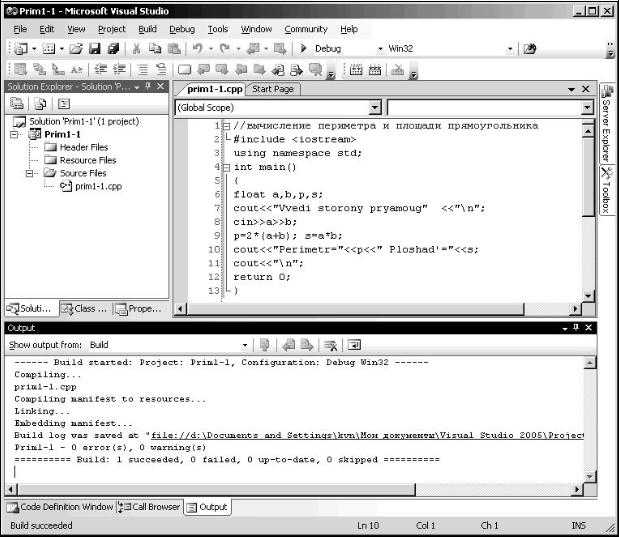Click the editor vertical scrollbar thumb

tap(588, 176)
